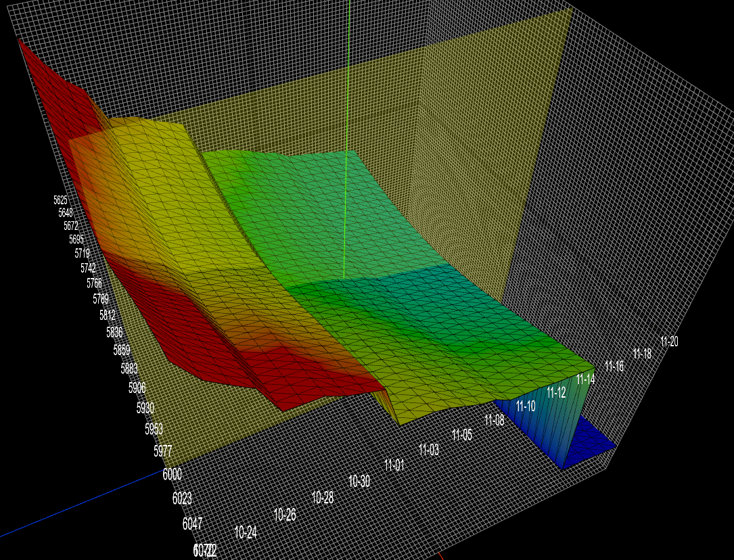734x560 pixels.
Task: Click the date axis label 10-30
Action: click(359, 481)
